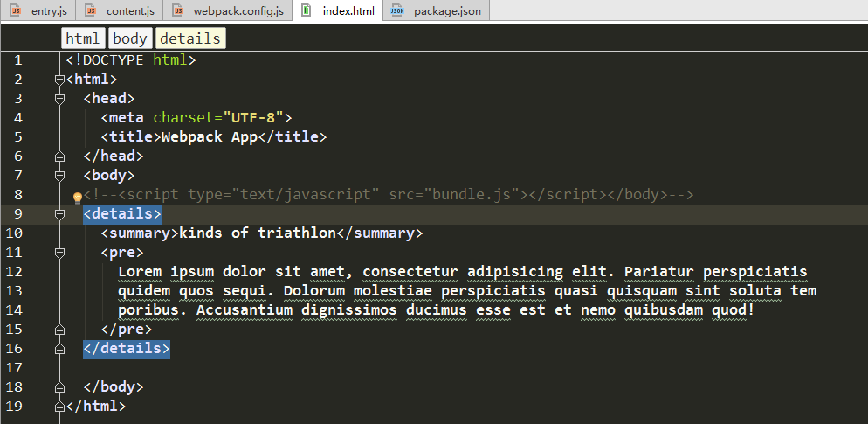Image resolution: width=868 pixels, height=424 pixels.
Task: Click the closing </head> tag
Action: 114,156
